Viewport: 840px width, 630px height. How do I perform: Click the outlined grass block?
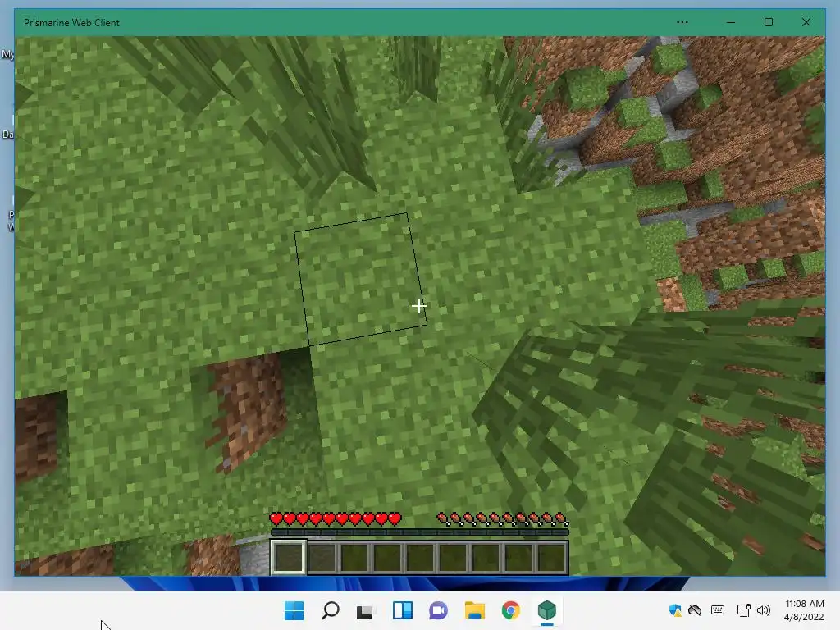(361, 279)
